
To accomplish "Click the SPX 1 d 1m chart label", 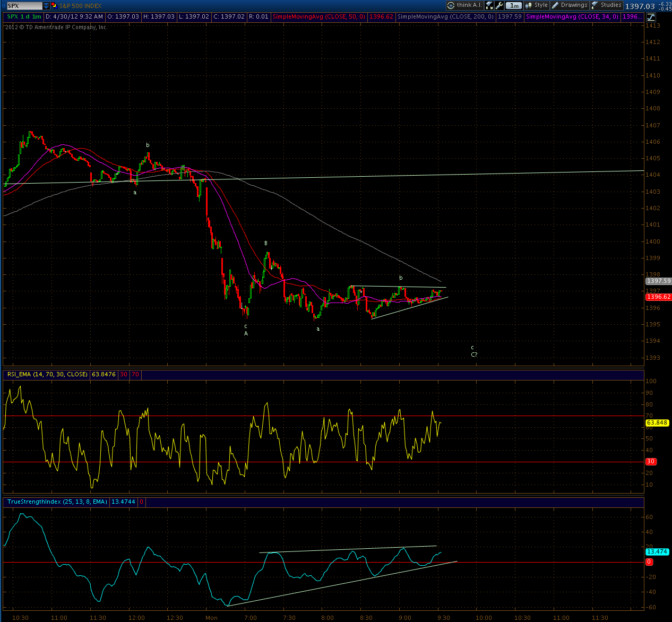I will (x=24, y=16).
